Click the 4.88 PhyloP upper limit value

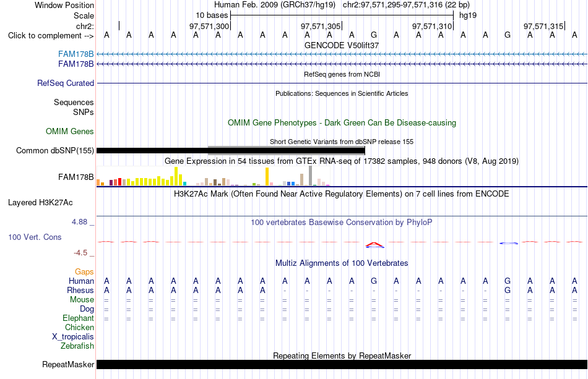[79, 222]
